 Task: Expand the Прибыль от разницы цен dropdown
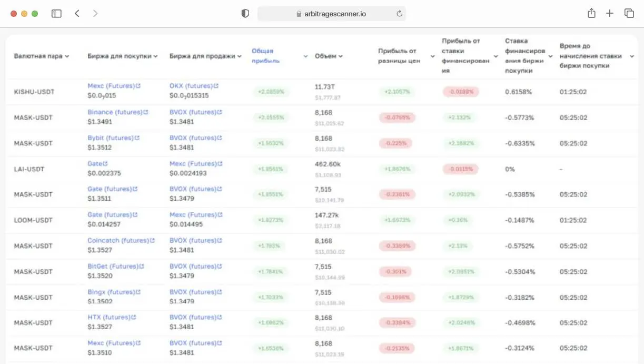433,56
